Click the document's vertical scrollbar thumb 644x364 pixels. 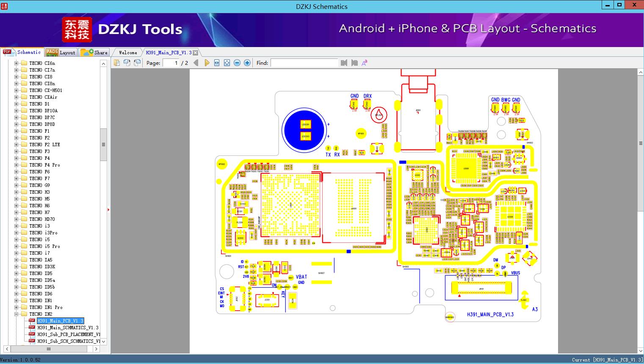(x=641, y=143)
